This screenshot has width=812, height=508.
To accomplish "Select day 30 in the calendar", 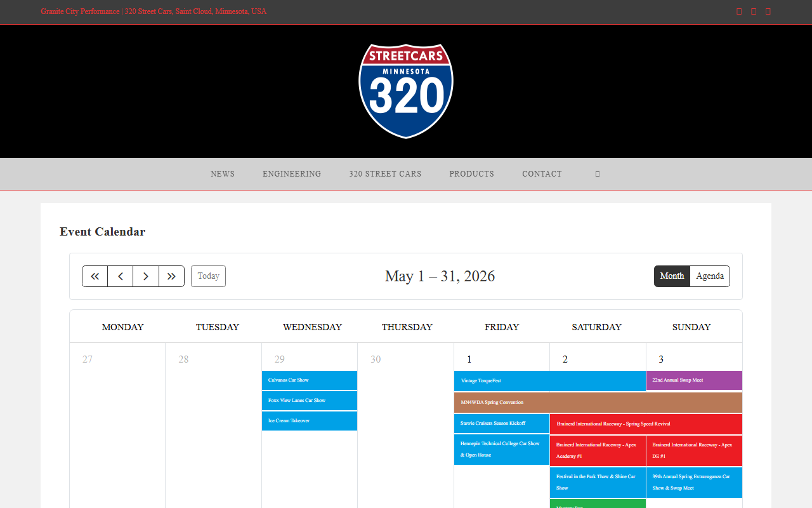I will click(x=376, y=359).
